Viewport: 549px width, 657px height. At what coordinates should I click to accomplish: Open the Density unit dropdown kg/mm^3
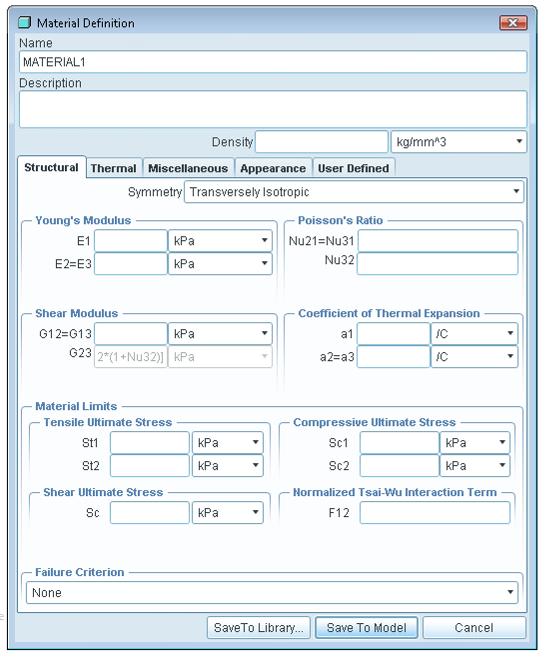point(459,142)
